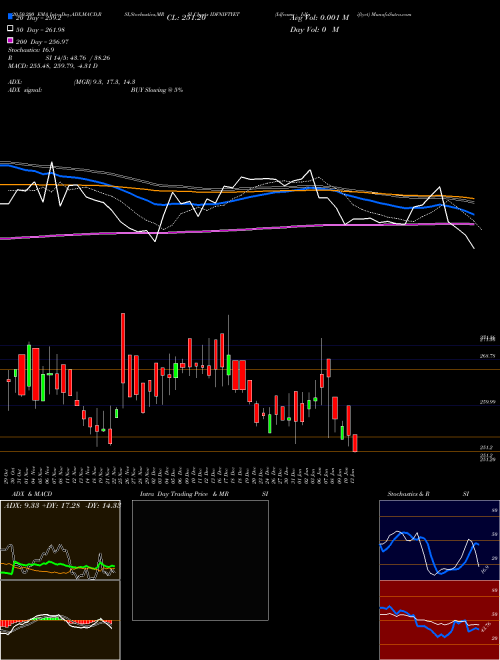Viewport: 500px width, 660px height.
Task: Click the 'MACD: 255.48, 259.79, -4.31 D' line
Action: click(x=53, y=66)
